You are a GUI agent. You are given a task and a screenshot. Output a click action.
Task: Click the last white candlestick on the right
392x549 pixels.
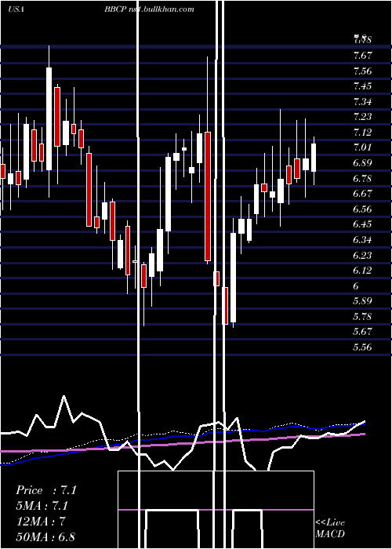314,158
